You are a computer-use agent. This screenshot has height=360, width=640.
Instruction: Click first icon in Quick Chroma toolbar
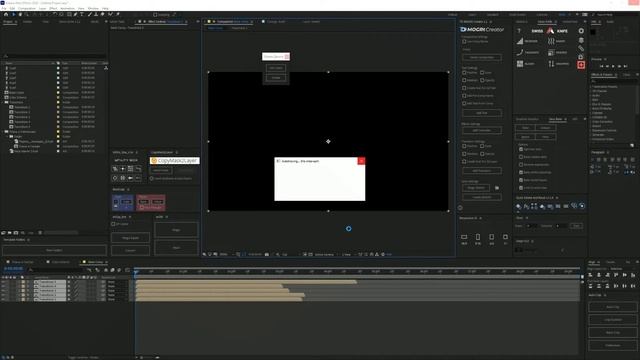[x=518, y=207]
